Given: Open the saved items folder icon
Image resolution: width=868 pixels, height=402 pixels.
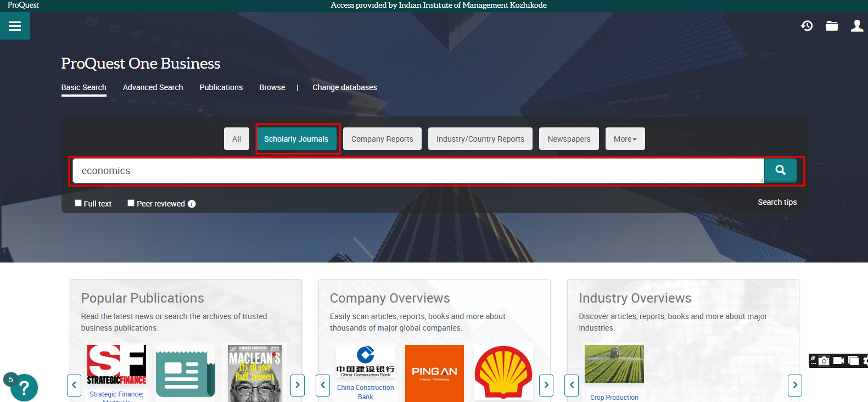Looking at the screenshot, I should pos(832,26).
